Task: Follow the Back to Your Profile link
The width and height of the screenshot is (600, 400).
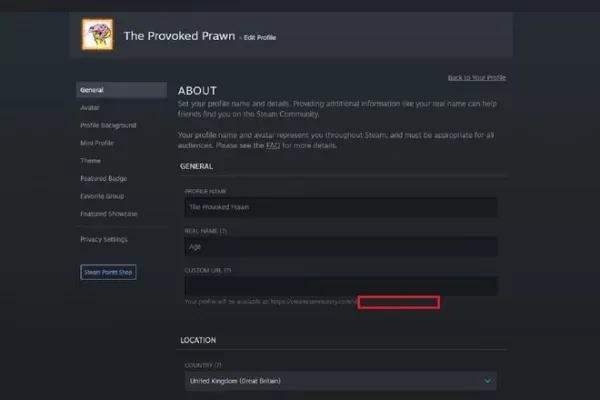Action: pyautogui.click(x=477, y=77)
